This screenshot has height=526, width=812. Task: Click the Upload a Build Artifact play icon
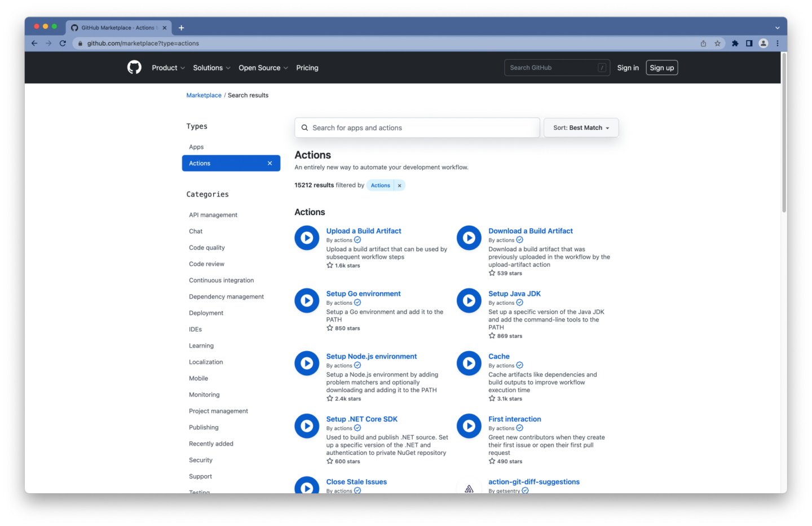307,238
